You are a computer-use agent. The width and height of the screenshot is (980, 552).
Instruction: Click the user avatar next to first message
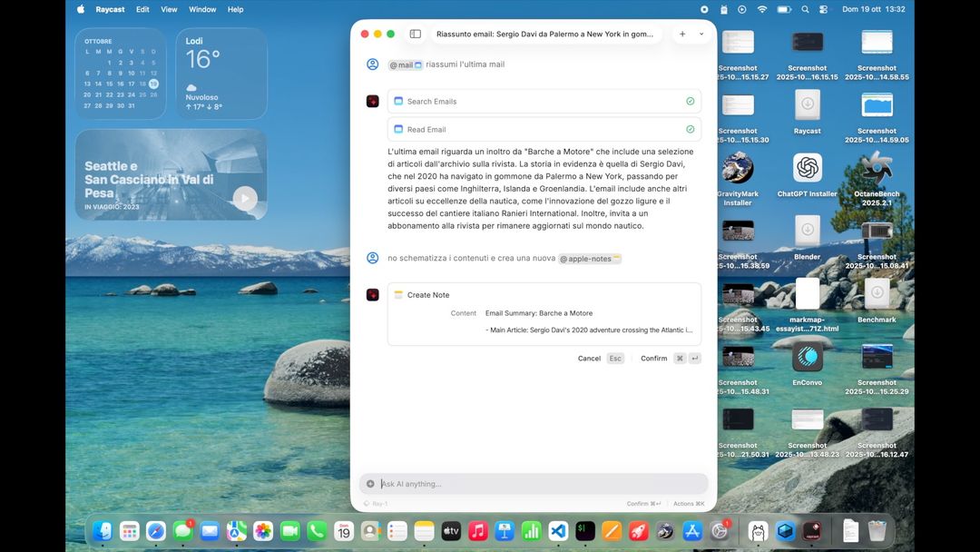372,64
